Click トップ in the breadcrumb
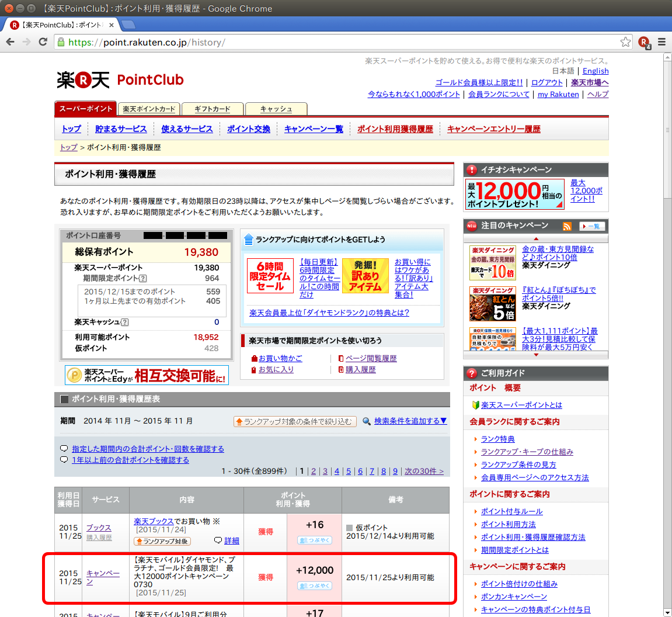The width and height of the screenshot is (672, 617). point(68,147)
